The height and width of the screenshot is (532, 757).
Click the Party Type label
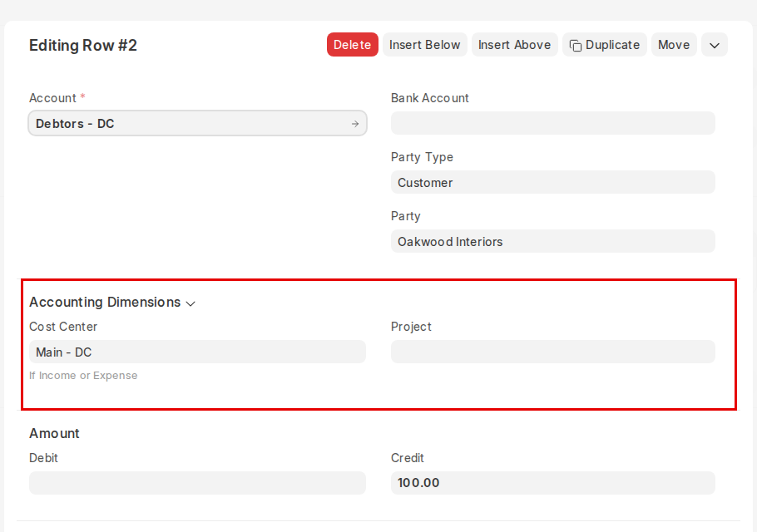tap(422, 157)
